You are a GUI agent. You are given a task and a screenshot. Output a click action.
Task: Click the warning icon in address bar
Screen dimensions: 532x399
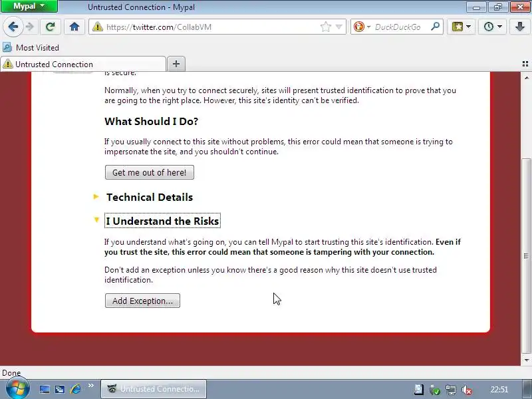tap(97, 27)
